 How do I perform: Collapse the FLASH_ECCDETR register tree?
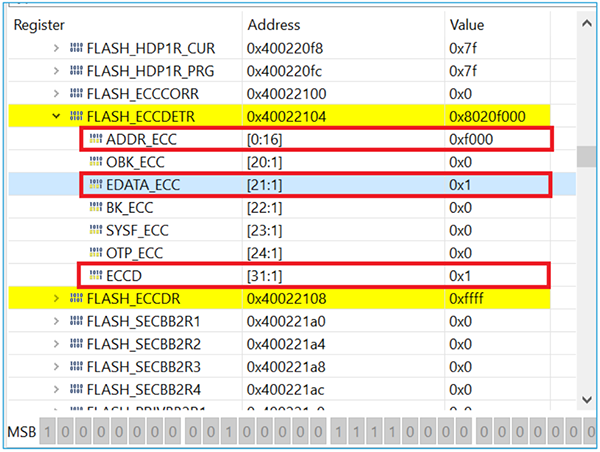point(57,116)
